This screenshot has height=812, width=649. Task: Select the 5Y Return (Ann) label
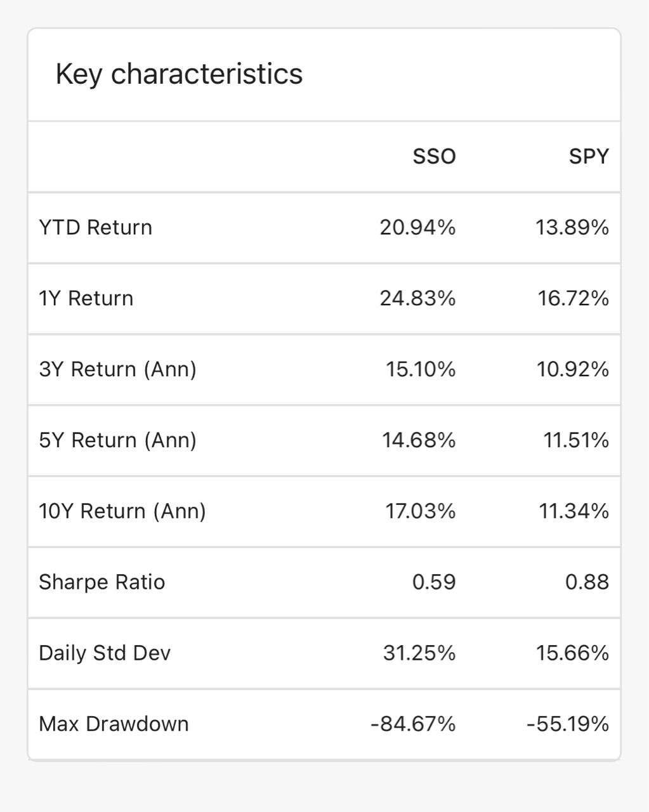click(x=118, y=440)
